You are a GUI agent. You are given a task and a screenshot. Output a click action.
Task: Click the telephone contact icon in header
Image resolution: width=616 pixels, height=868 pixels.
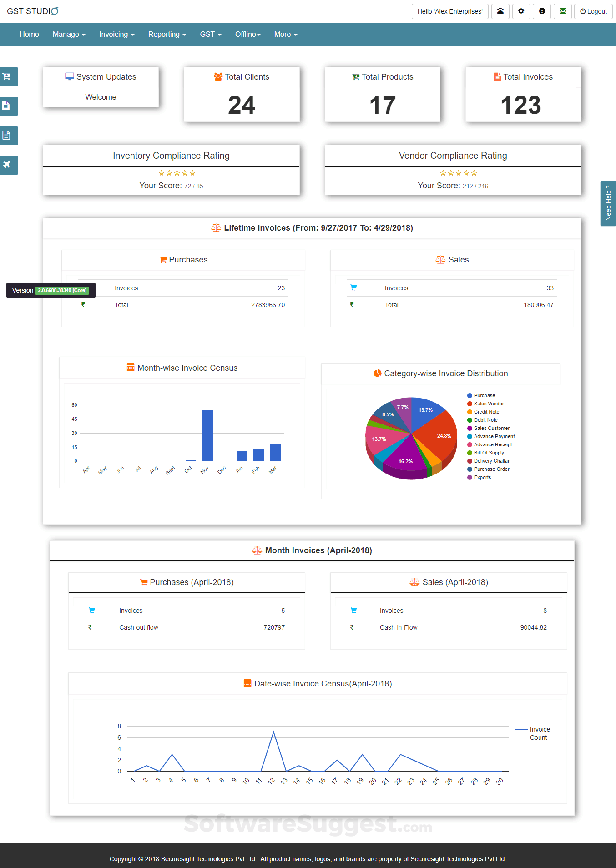(500, 11)
